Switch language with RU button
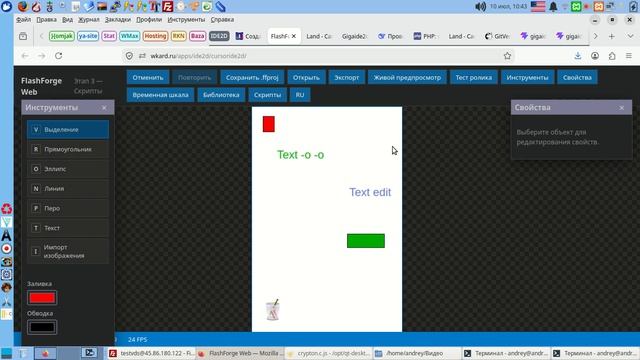 pos(300,95)
